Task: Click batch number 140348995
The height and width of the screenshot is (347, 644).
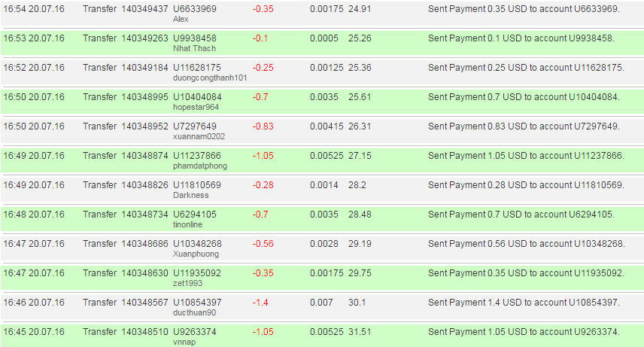Action: (144, 97)
